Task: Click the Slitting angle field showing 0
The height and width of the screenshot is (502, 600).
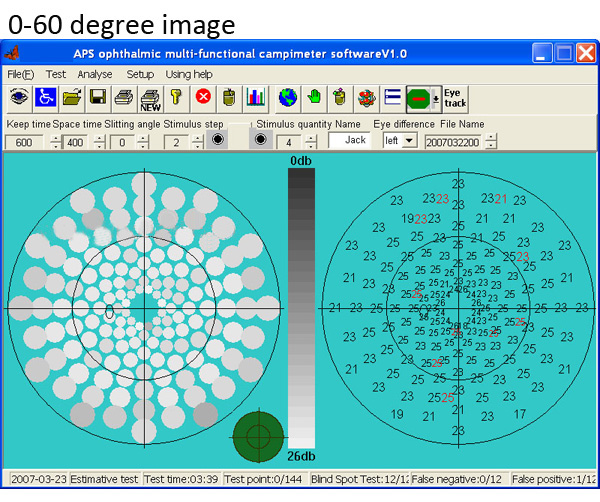Action: click(122, 142)
